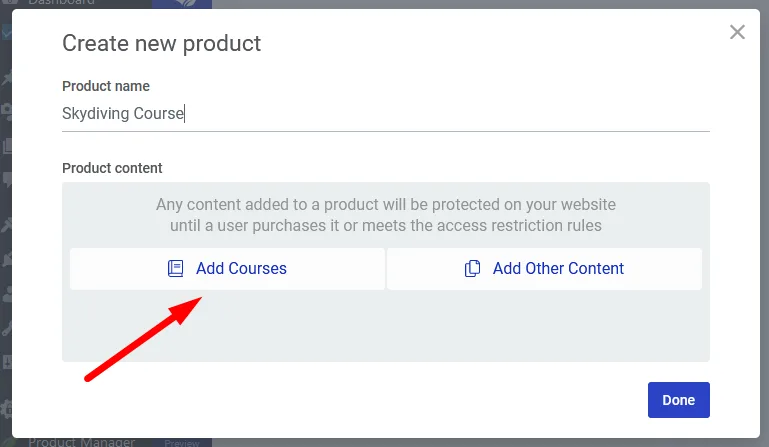Click the Product content section label
Image resolution: width=769 pixels, height=447 pixels.
point(112,168)
